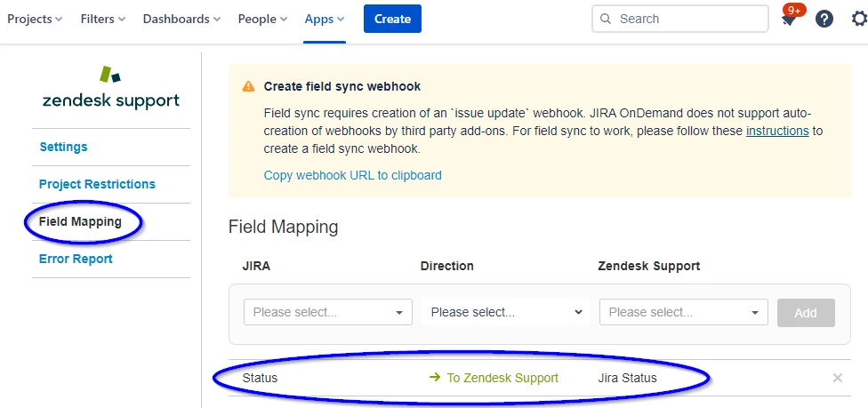Screen dimensions: 868x408
Task: Open Error Report in the sidebar
Action: [76, 259]
